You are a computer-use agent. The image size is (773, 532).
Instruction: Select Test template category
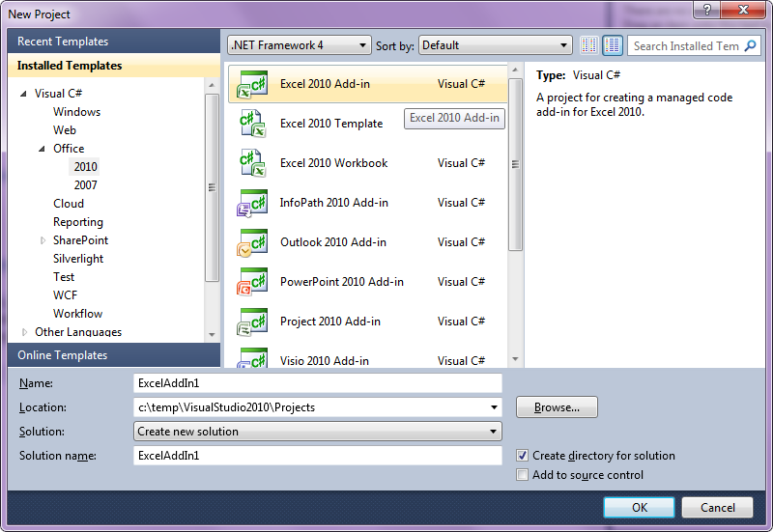(x=64, y=277)
